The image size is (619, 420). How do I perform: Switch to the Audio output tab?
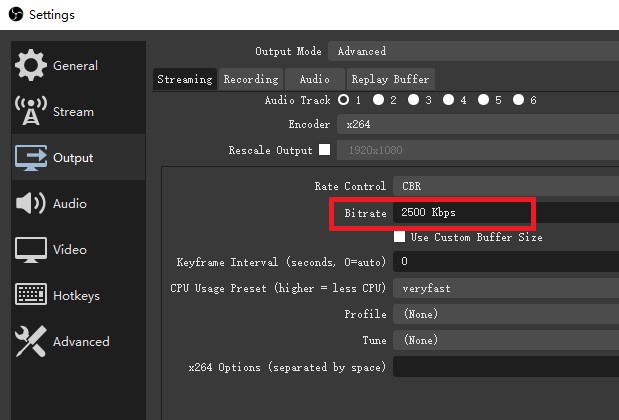(315, 79)
